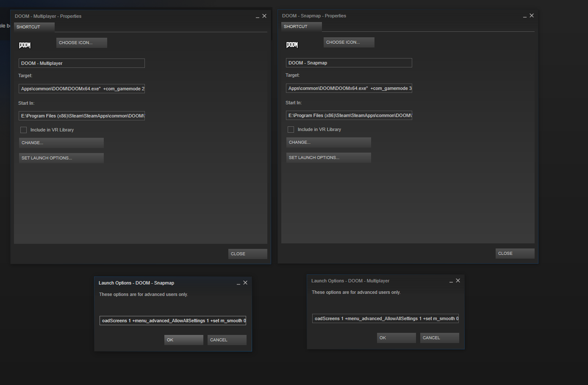588x385 pixels.
Task: Click the DOOM logo icon in Snapmap Properties
Action: [x=292, y=45]
